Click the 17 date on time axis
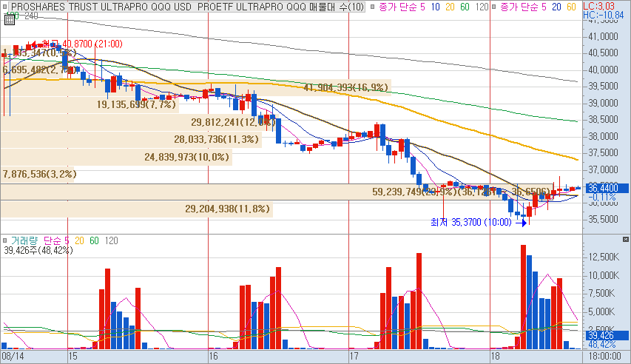This screenshot has width=631, height=364. click(354, 356)
